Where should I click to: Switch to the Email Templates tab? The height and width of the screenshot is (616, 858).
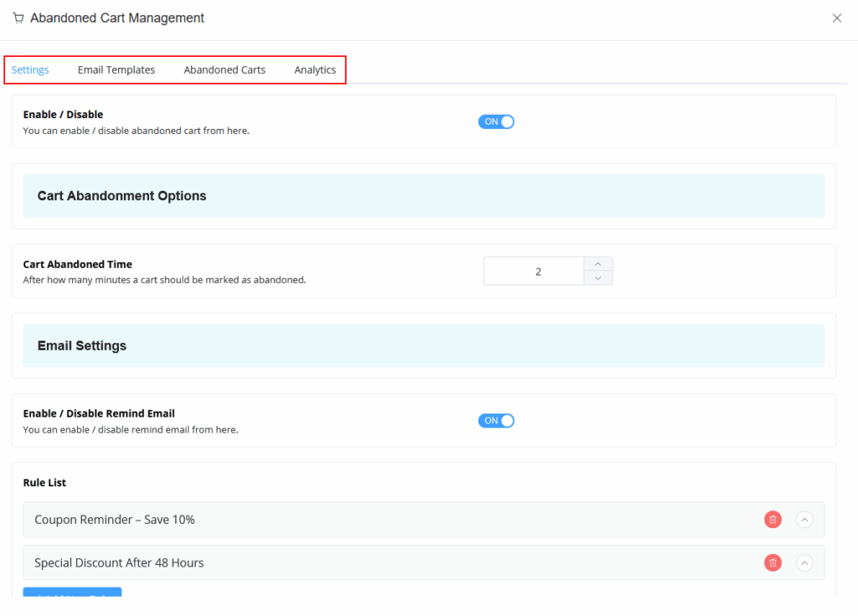[x=116, y=70]
